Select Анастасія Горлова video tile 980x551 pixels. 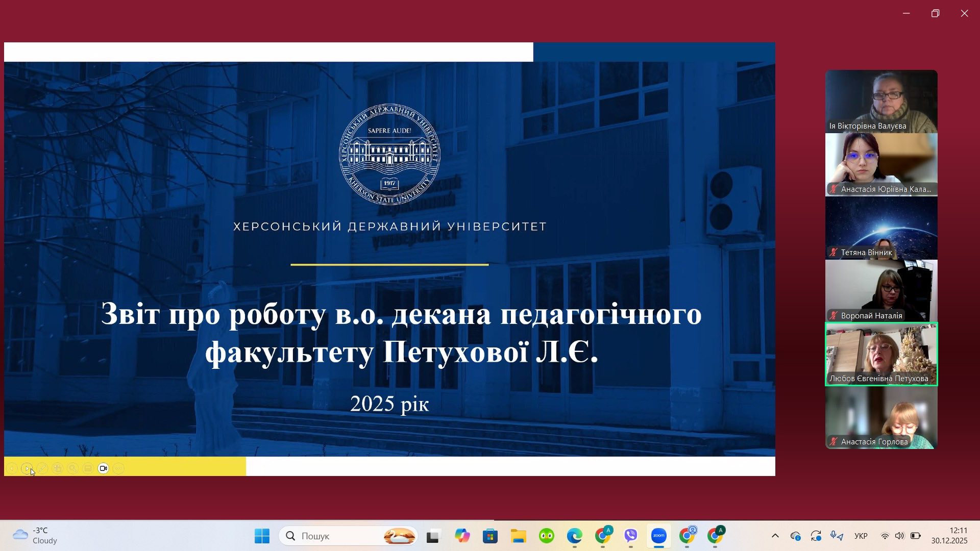pyautogui.click(x=881, y=417)
